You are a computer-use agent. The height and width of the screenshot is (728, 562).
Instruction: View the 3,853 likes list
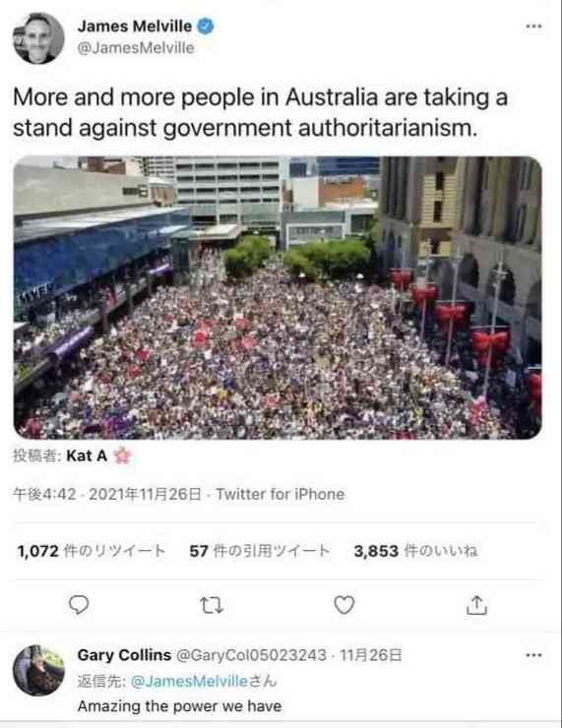(x=415, y=551)
